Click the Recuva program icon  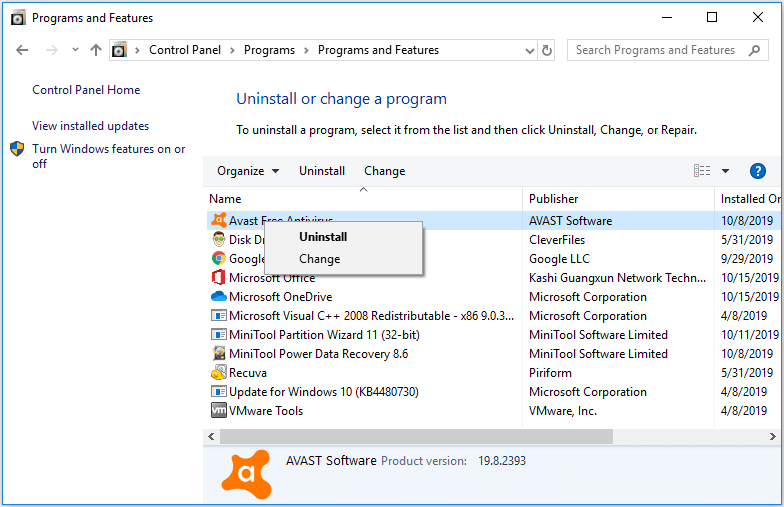point(218,372)
